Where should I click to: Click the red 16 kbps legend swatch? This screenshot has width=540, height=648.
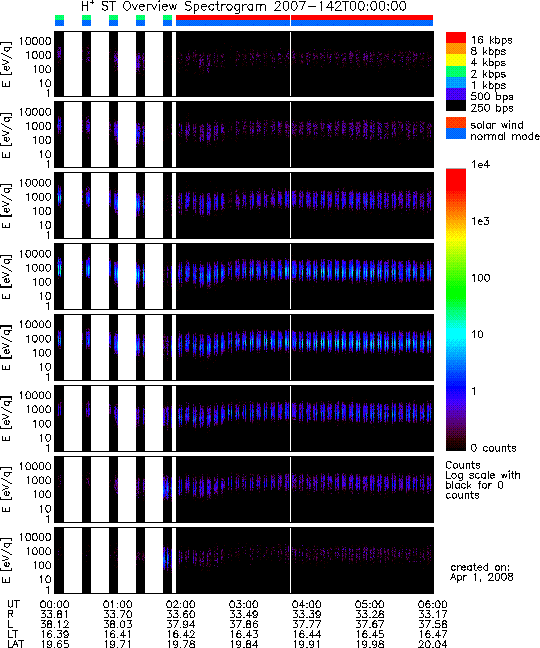click(456, 38)
